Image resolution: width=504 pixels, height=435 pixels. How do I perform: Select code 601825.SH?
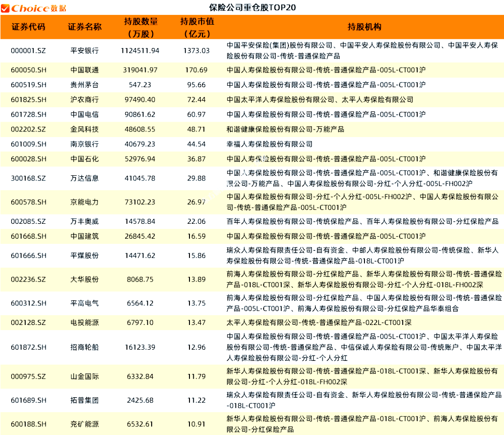28,99
